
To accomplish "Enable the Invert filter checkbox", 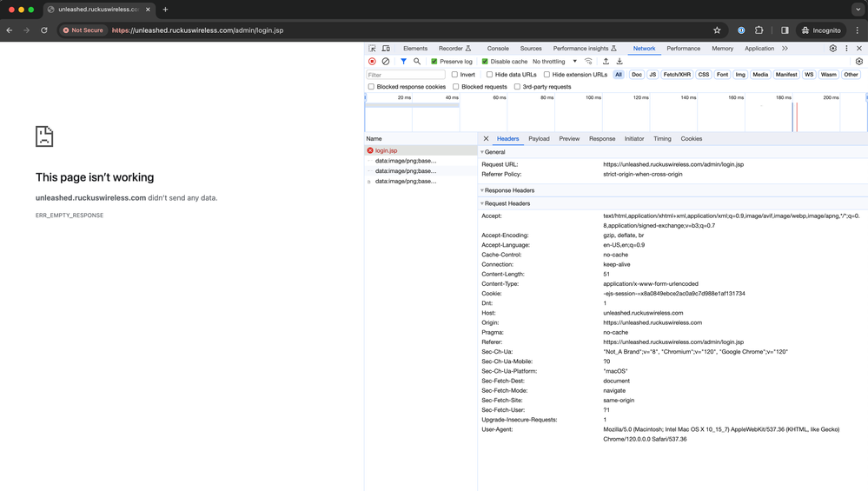I will [454, 75].
